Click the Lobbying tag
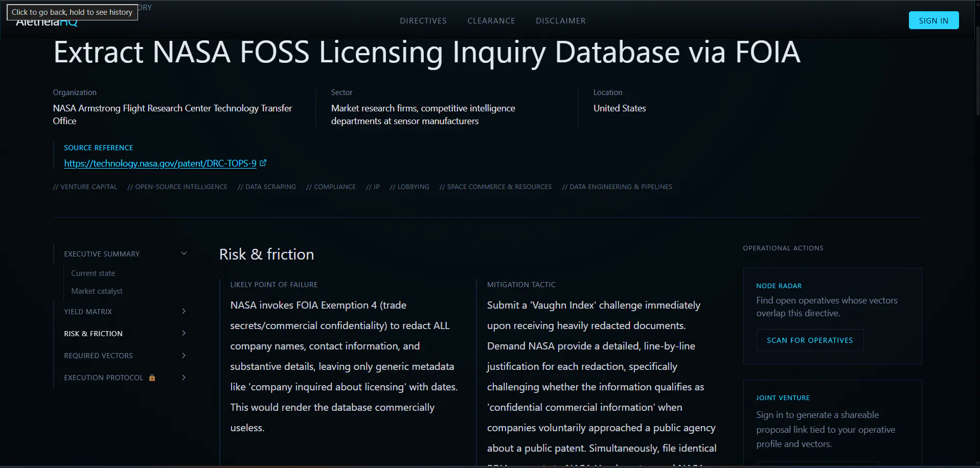 pyautogui.click(x=409, y=187)
